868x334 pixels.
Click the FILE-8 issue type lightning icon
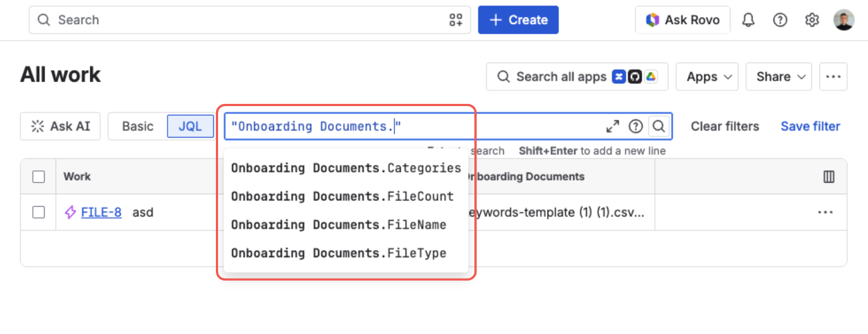(70, 212)
